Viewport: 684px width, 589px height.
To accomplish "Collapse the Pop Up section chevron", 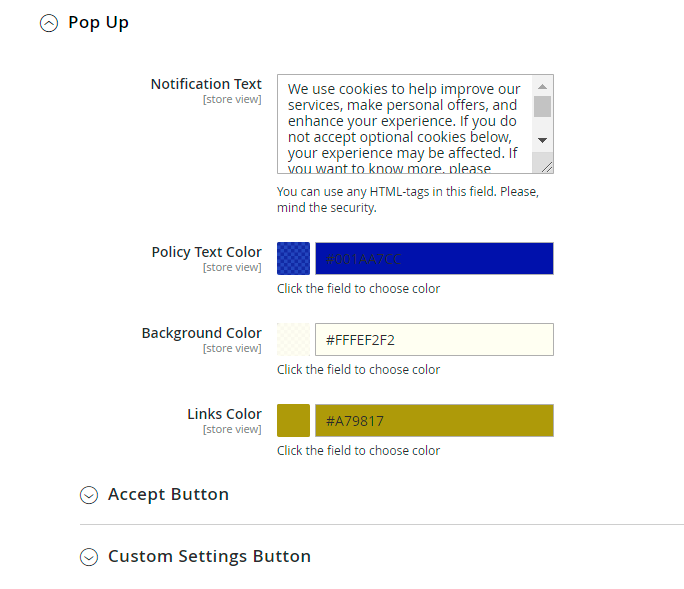I will click(x=48, y=23).
